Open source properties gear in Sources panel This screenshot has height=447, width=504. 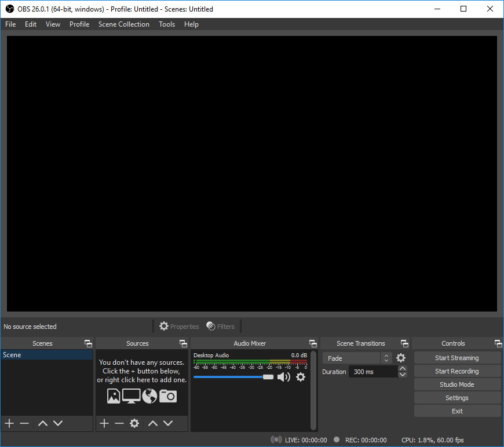134,423
